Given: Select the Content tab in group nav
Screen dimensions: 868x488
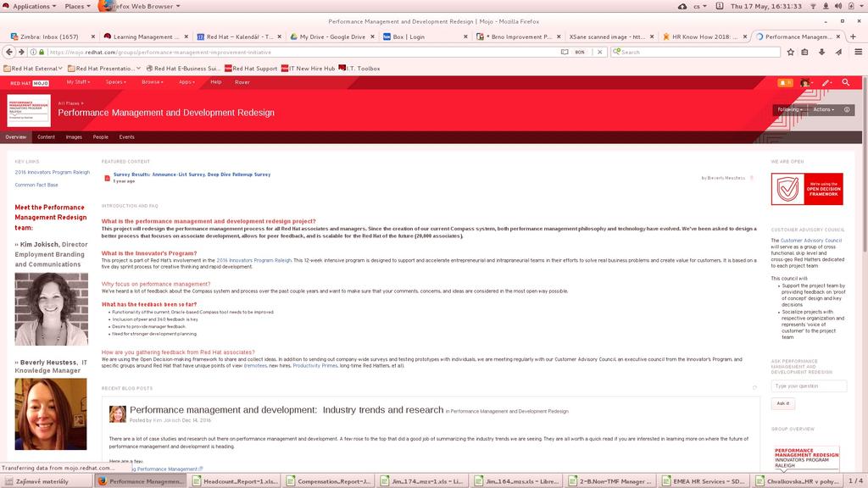Looking at the screenshot, I should point(46,136).
